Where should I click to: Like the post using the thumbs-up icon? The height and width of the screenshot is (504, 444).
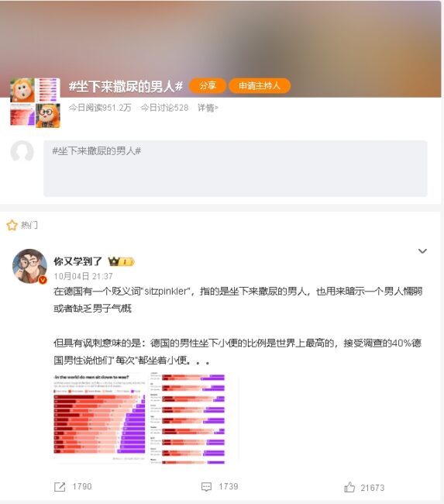click(x=349, y=487)
